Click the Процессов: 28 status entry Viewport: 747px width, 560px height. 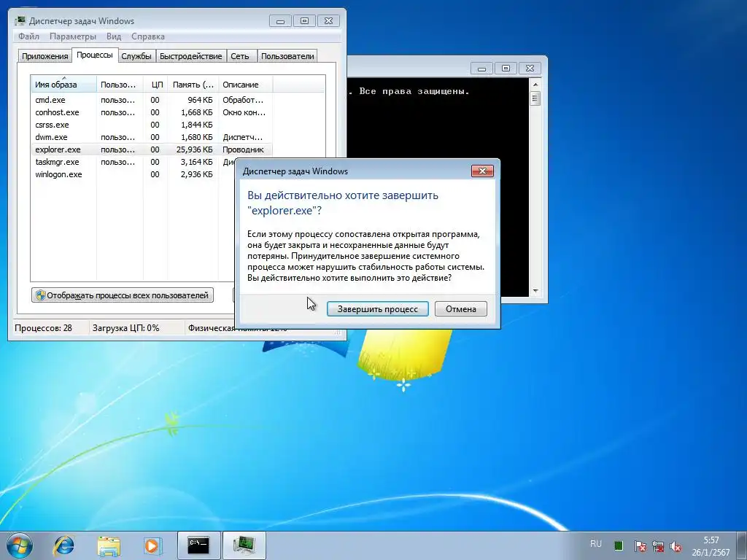[43, 327]
